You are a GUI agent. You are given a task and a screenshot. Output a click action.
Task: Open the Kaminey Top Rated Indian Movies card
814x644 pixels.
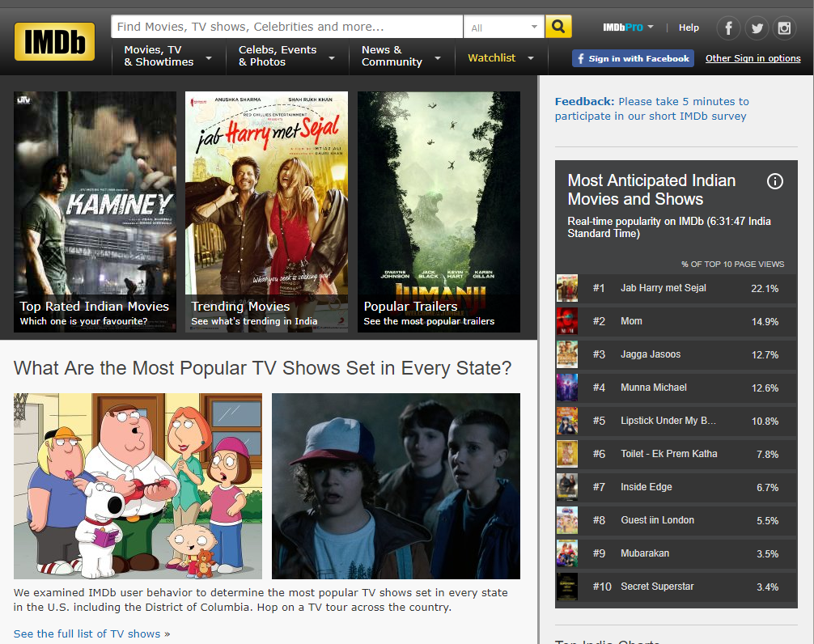pos(95,212)
